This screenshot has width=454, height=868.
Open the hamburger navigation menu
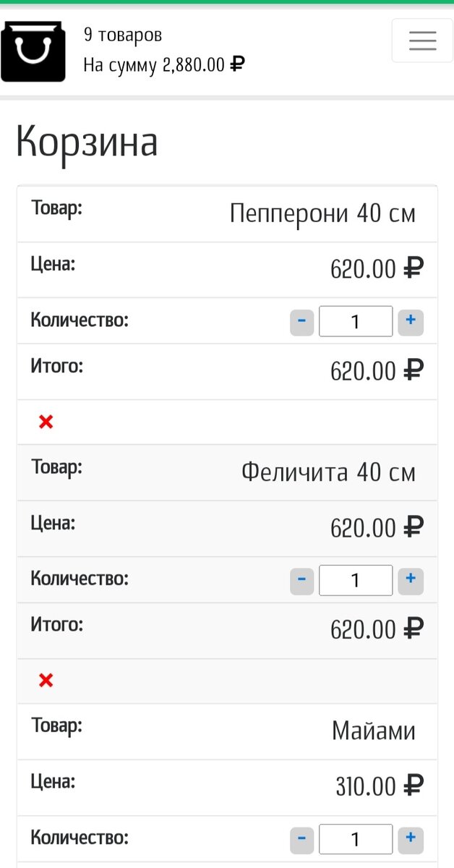[x=422, y=41]
